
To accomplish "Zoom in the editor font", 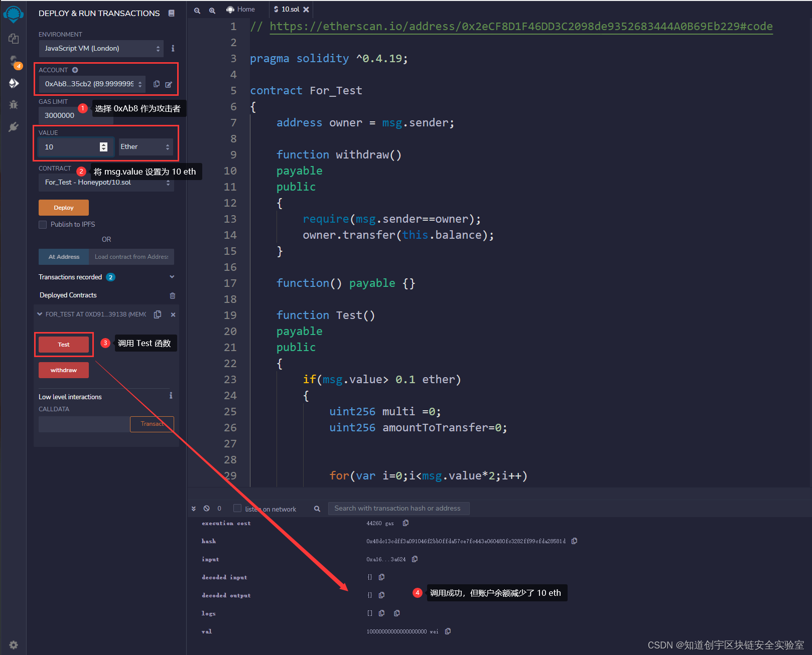I will [212, 10].
